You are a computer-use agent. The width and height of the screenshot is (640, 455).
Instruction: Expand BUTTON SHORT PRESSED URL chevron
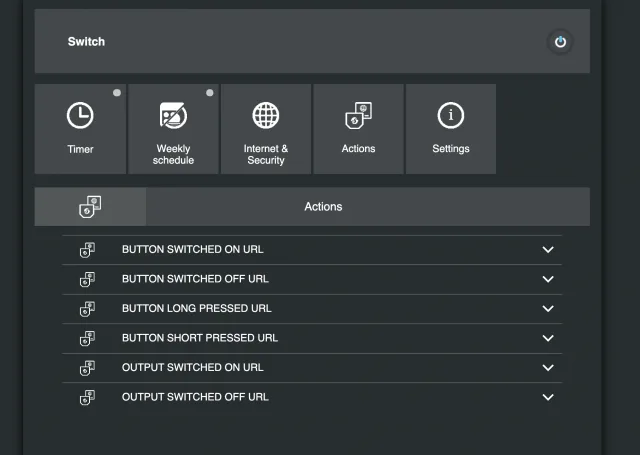[547, 338]
